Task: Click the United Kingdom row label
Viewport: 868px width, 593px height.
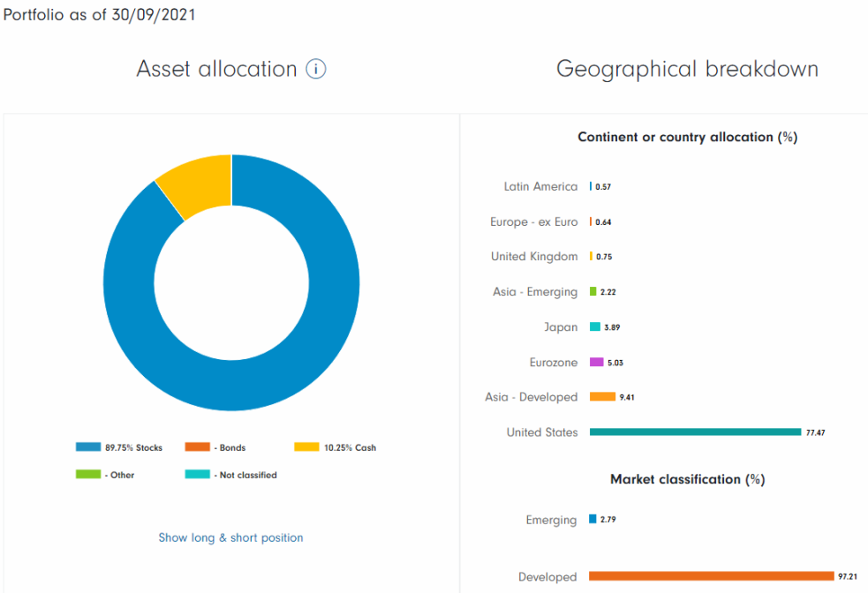Action: click(534, 257)
